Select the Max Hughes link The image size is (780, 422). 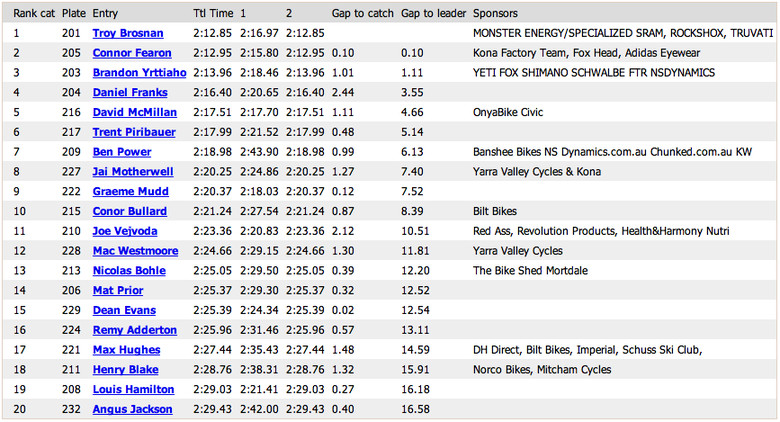coord(126,350)
